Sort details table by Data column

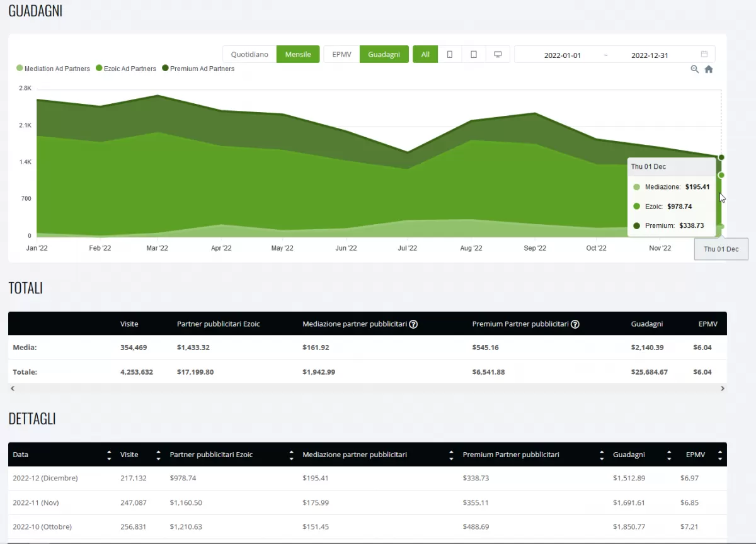[109, 455]
